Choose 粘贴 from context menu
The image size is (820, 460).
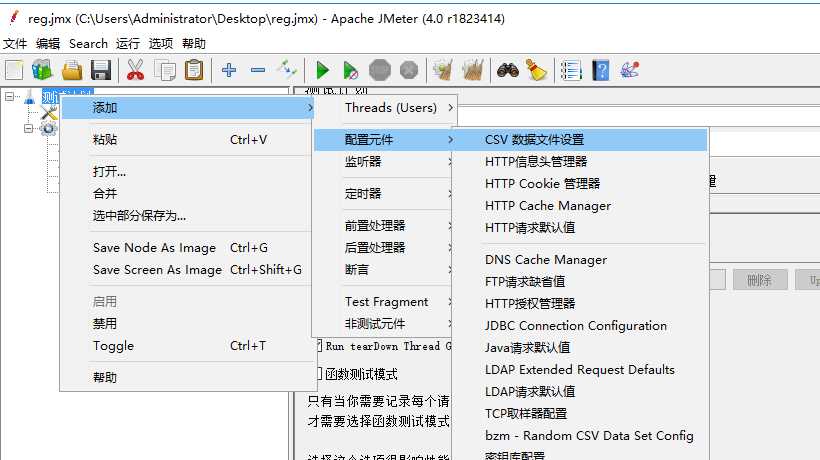point(187,140)
